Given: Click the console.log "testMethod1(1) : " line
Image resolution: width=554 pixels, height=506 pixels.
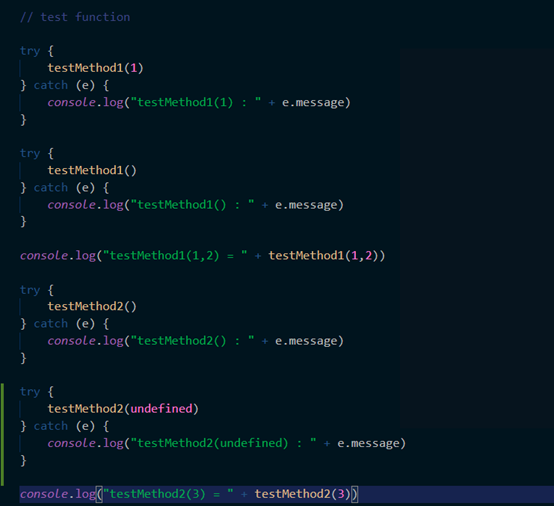Looking at the screenshot, I should pos(199,102).
